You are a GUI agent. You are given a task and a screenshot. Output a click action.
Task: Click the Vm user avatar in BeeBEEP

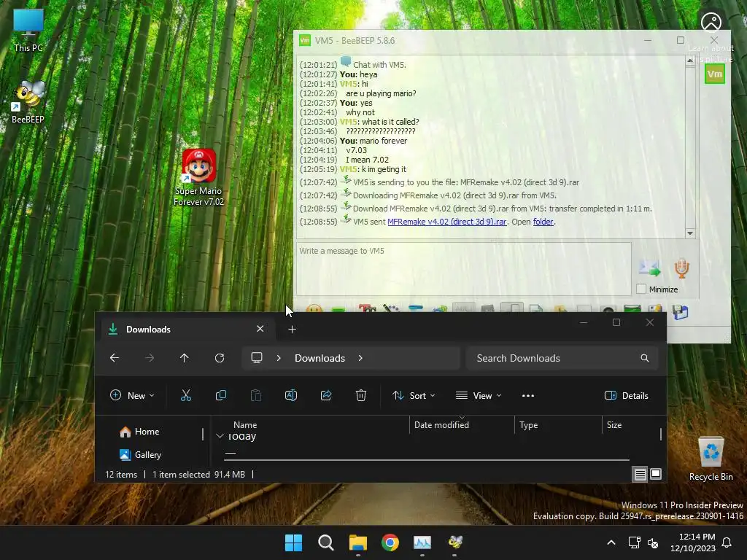715,74
